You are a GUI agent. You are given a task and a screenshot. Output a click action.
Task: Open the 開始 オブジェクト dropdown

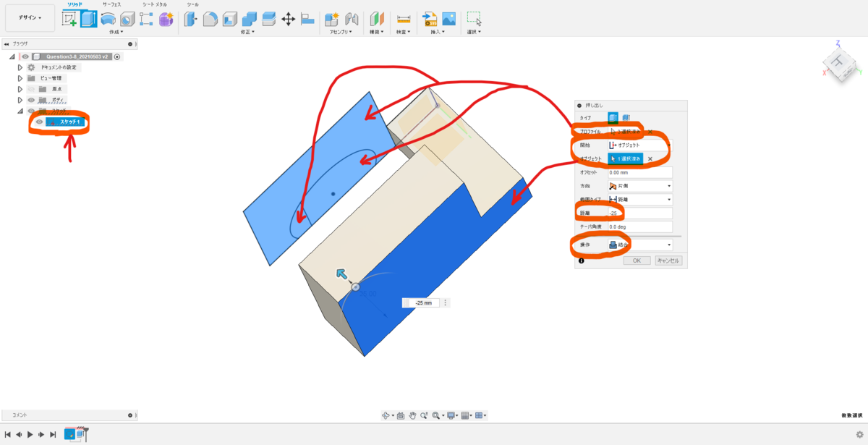(x=640, y=145)
